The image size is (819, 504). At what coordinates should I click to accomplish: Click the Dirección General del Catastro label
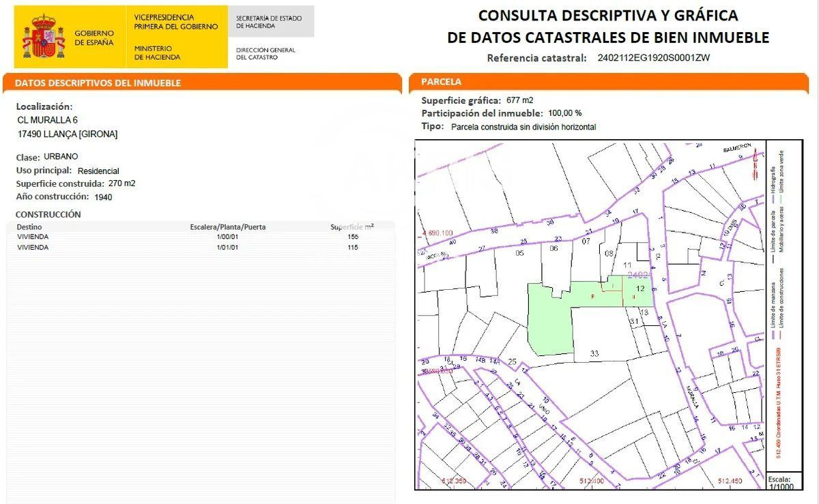[265, 53]
